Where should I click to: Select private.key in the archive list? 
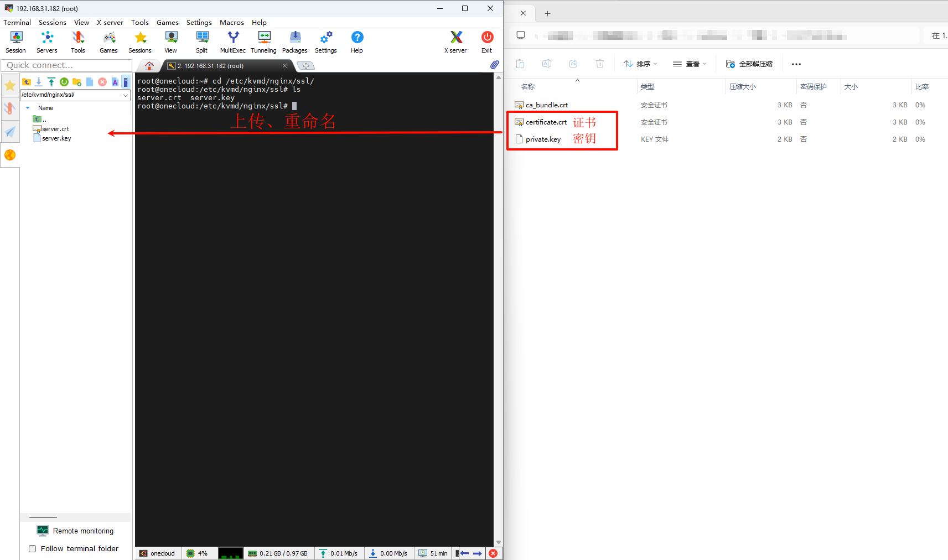(x=538, y=139)
